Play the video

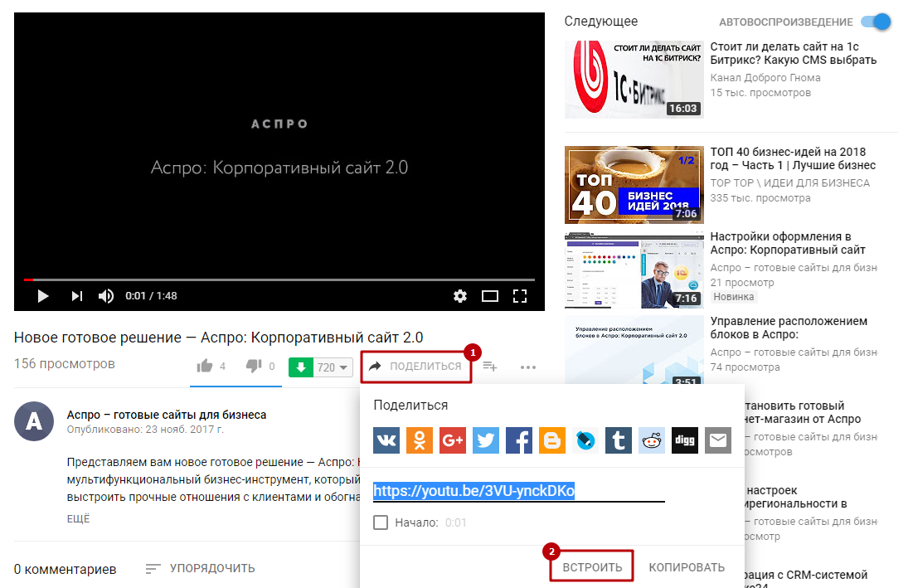coord(42,296)
